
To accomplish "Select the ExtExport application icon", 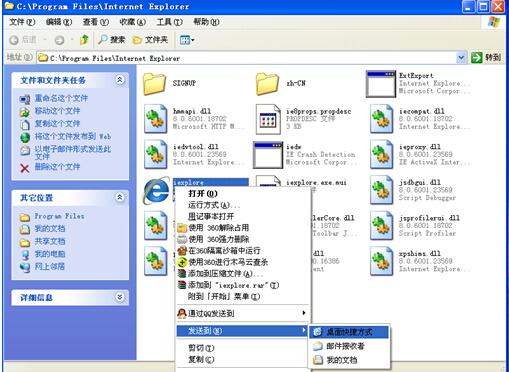I will tap(381, 84).
